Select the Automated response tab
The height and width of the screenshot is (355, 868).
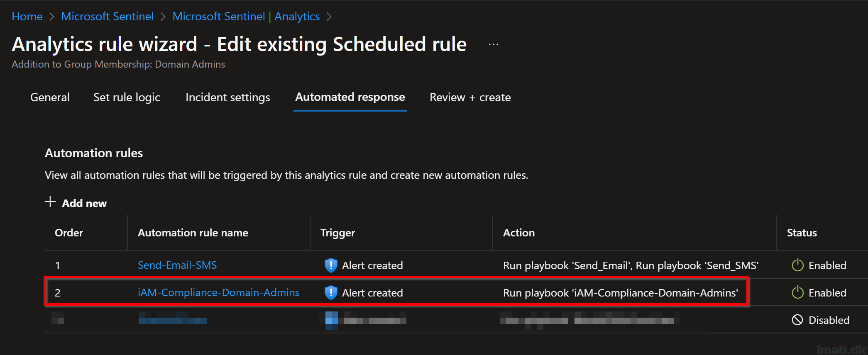[350, 97]
